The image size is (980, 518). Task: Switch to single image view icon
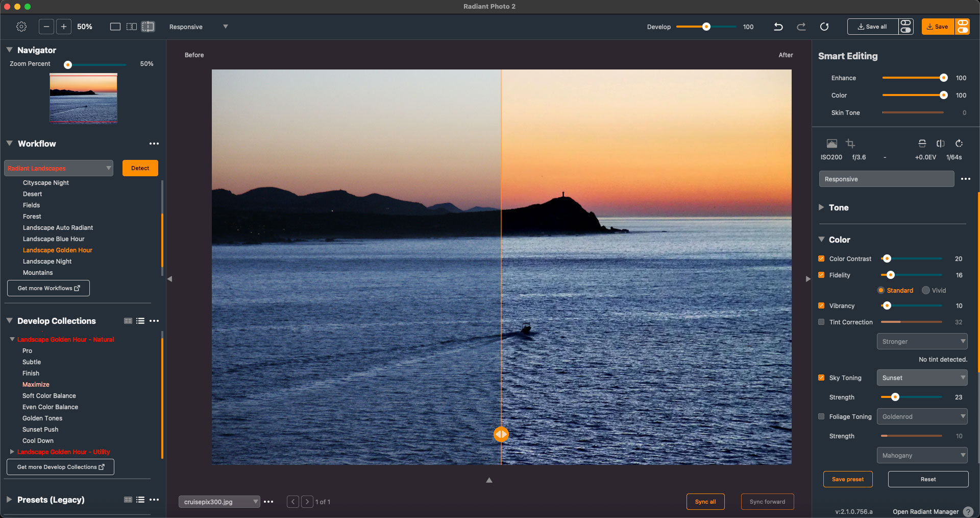click(x=115, y=27)
